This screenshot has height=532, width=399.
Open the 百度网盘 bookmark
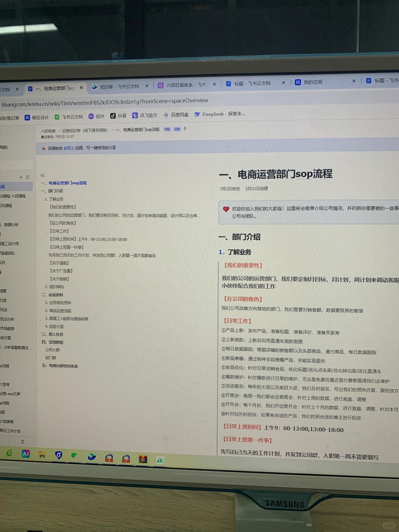pos(176,115)
